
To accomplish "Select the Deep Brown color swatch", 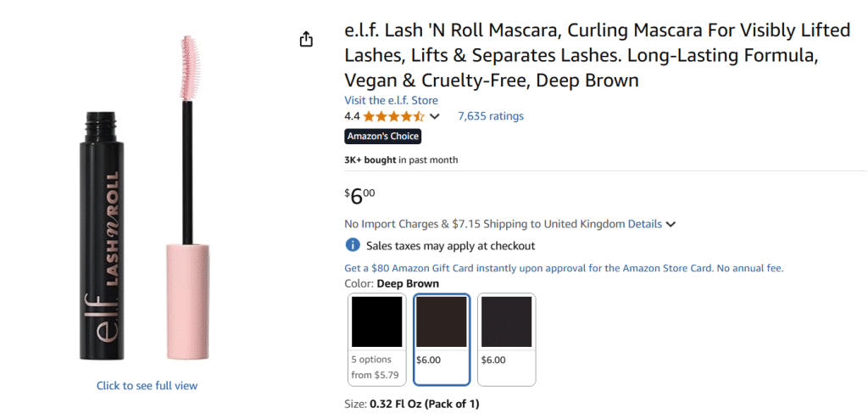I will (441, 338).
